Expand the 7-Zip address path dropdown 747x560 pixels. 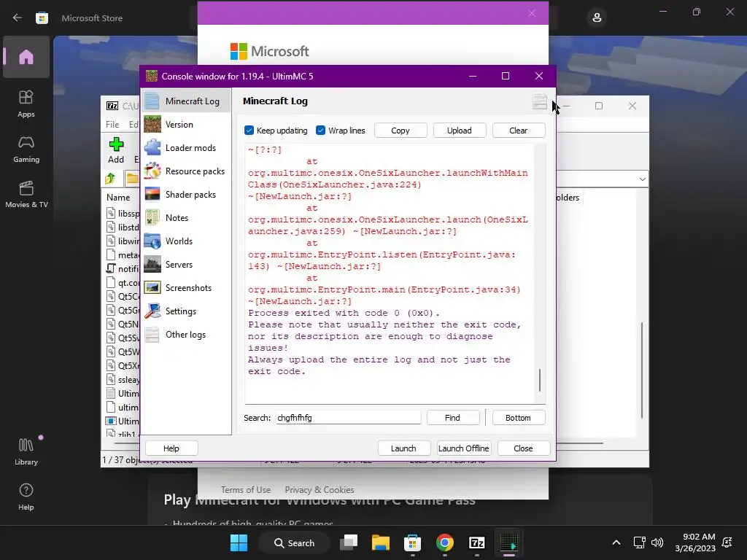point(642,179)
